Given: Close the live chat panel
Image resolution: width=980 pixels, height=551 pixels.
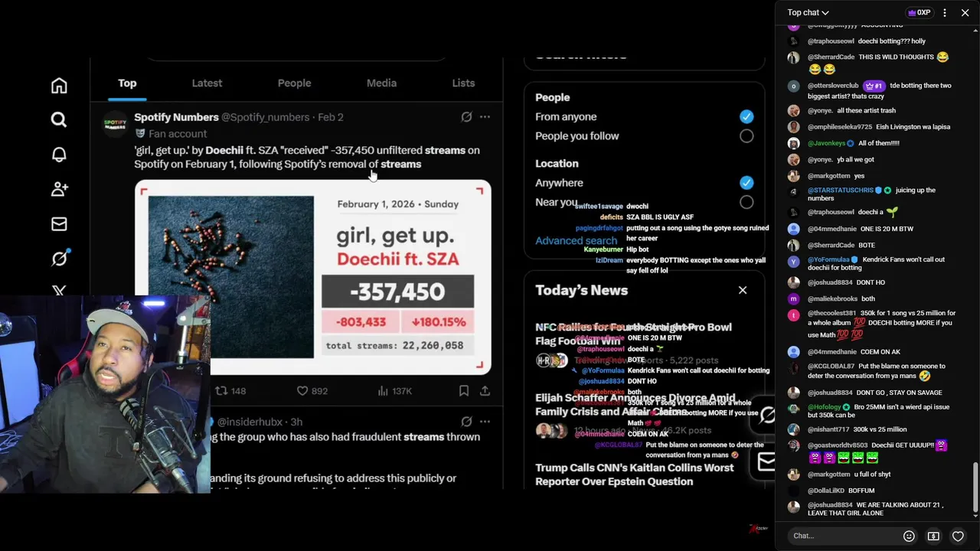Looking at the screenshot, I should coord(965,12).
